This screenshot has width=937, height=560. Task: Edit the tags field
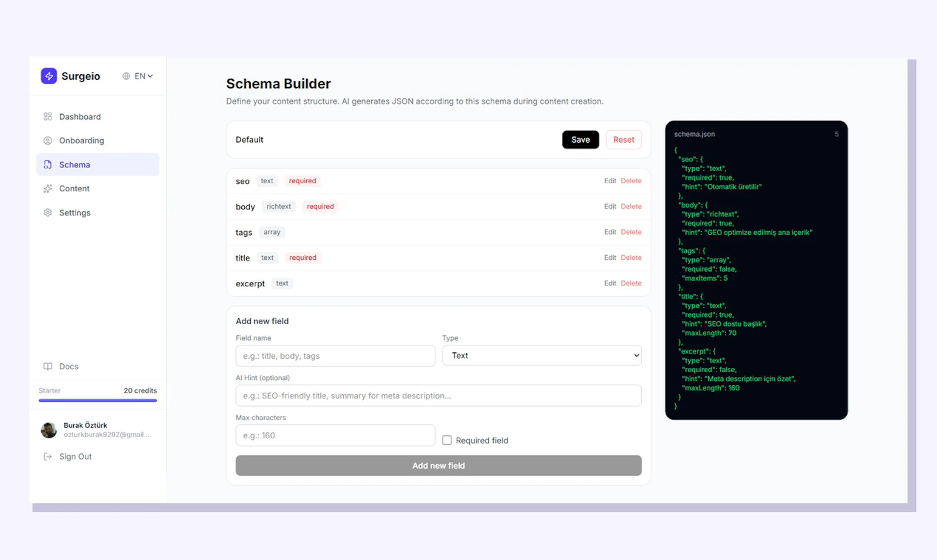click(610, 232)
